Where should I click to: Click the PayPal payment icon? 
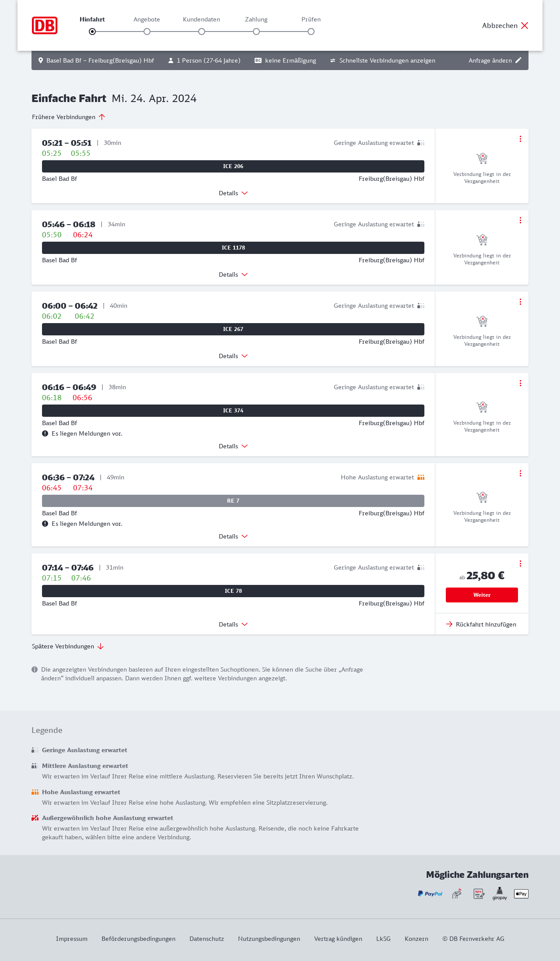click(x=430, y=894)
